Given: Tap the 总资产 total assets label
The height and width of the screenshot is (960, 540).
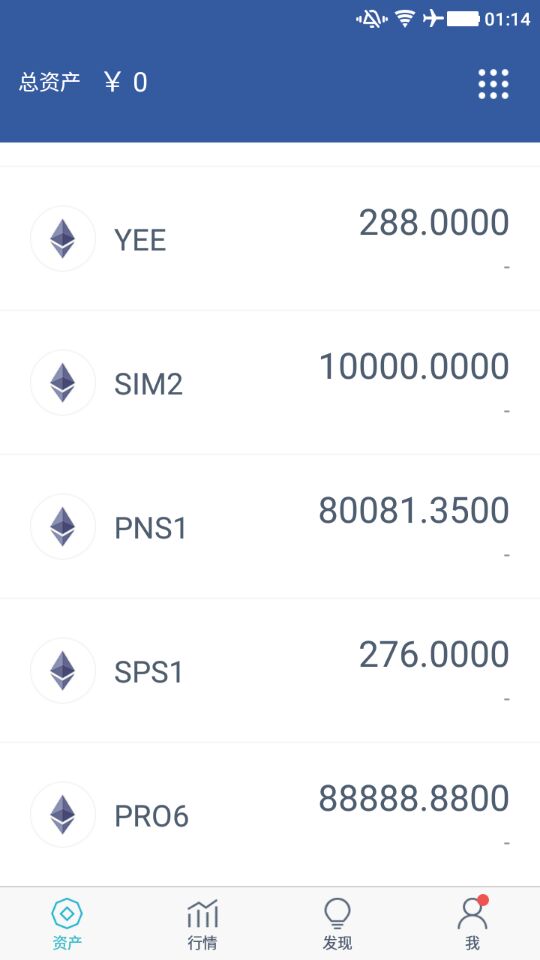Looking at the screenshot, I should click(x=50, y=82).
